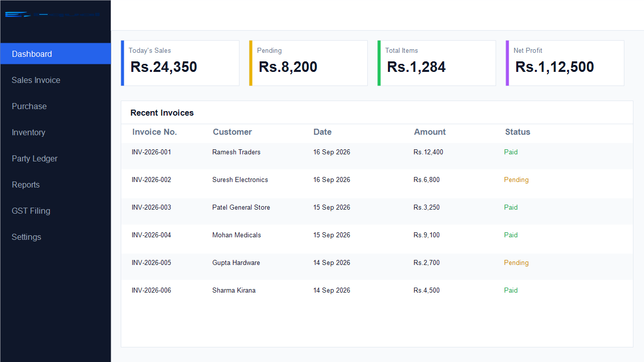Click the app logo in the sidebar header

click(x=53, y=15)
